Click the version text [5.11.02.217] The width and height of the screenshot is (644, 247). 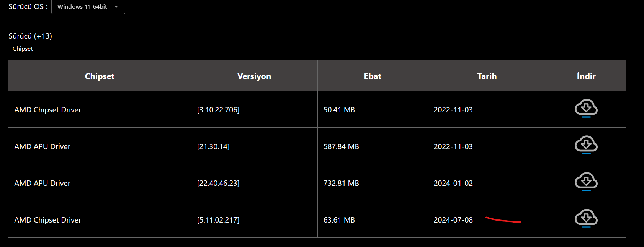point(218,220)
